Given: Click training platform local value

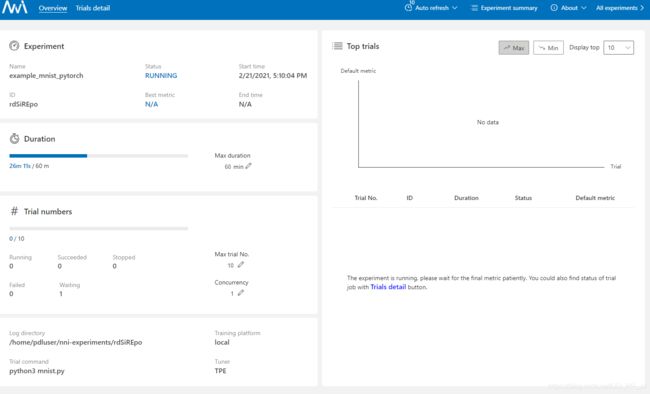Looking at the screenshot, I should point(222,342).
